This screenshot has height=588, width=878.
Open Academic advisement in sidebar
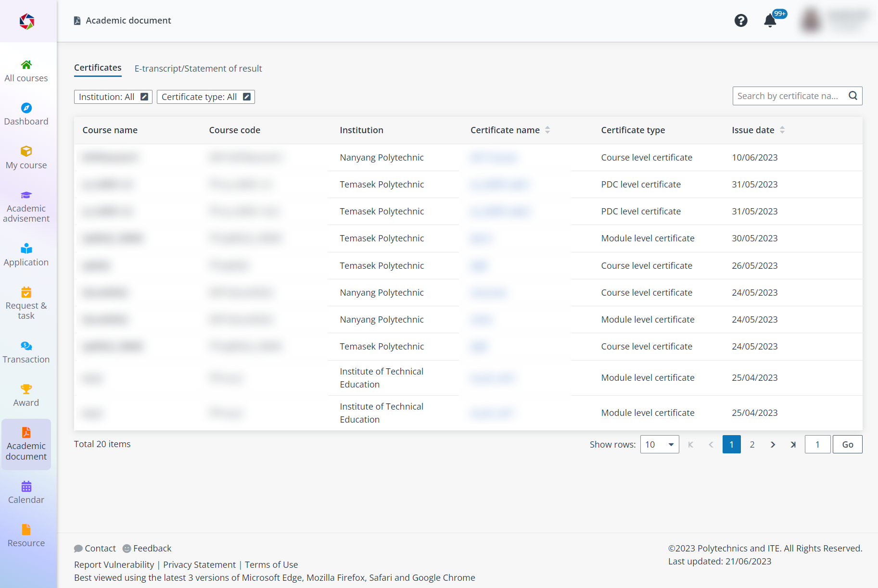coord(26,206)
